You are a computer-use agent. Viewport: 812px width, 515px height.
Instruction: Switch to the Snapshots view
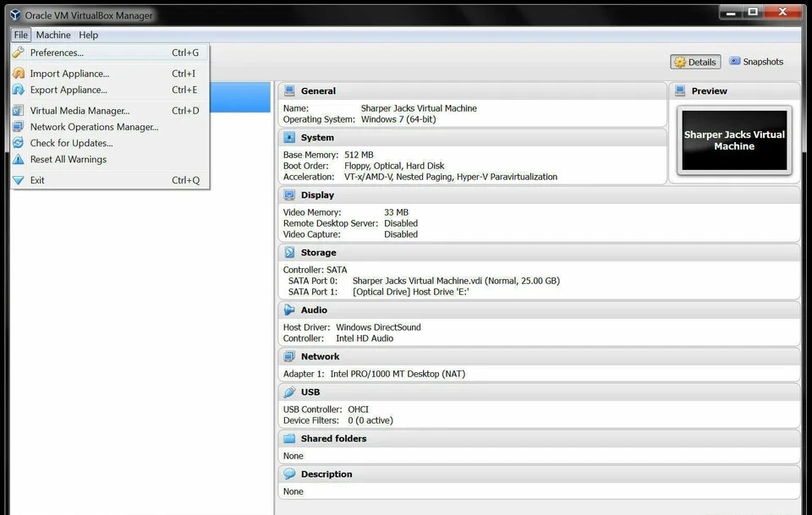pos(759,61)
